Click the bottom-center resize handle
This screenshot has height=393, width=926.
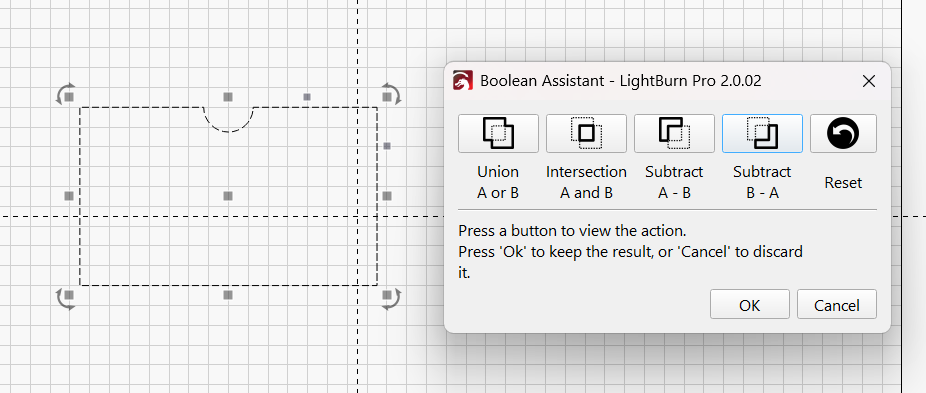(x=228, y=294)
